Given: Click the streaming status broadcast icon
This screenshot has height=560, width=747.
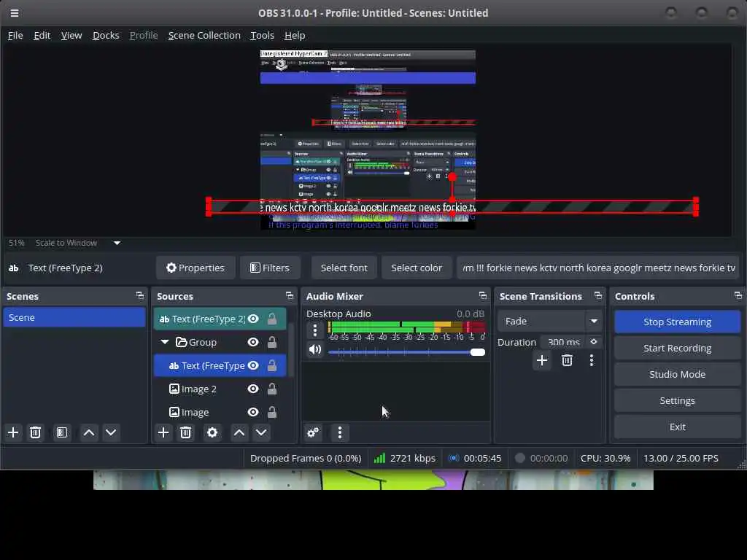Looking at the screenshot, I should (454, 458).
